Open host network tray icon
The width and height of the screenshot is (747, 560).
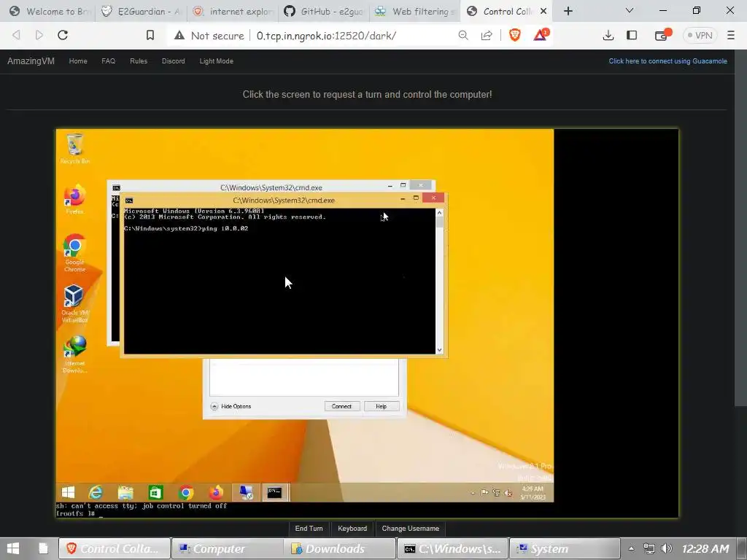click(x=649, y=548)
